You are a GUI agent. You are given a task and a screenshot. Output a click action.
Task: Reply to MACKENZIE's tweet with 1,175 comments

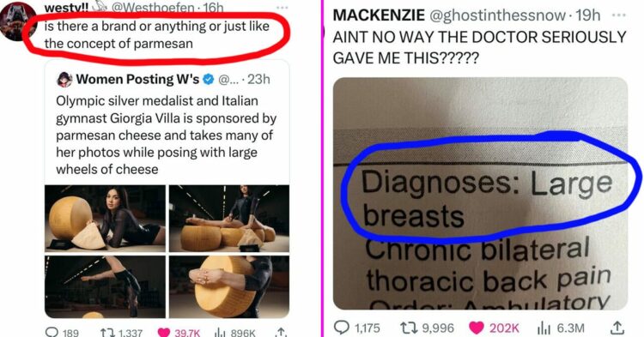tap(357, 328)
